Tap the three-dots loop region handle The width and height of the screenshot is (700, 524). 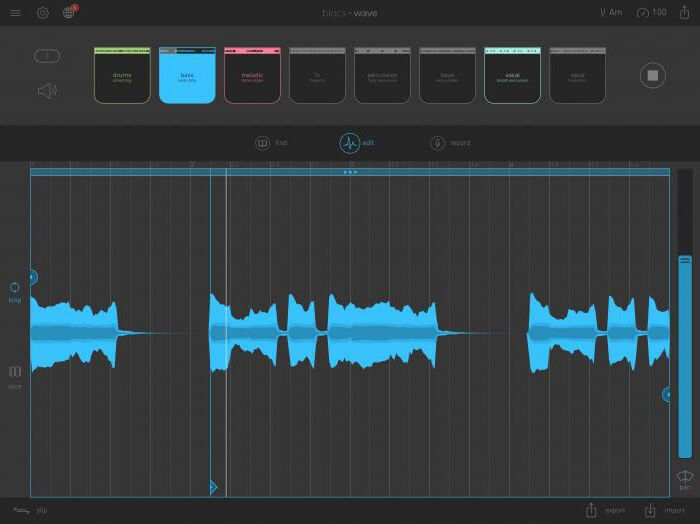tap(350, 172)
